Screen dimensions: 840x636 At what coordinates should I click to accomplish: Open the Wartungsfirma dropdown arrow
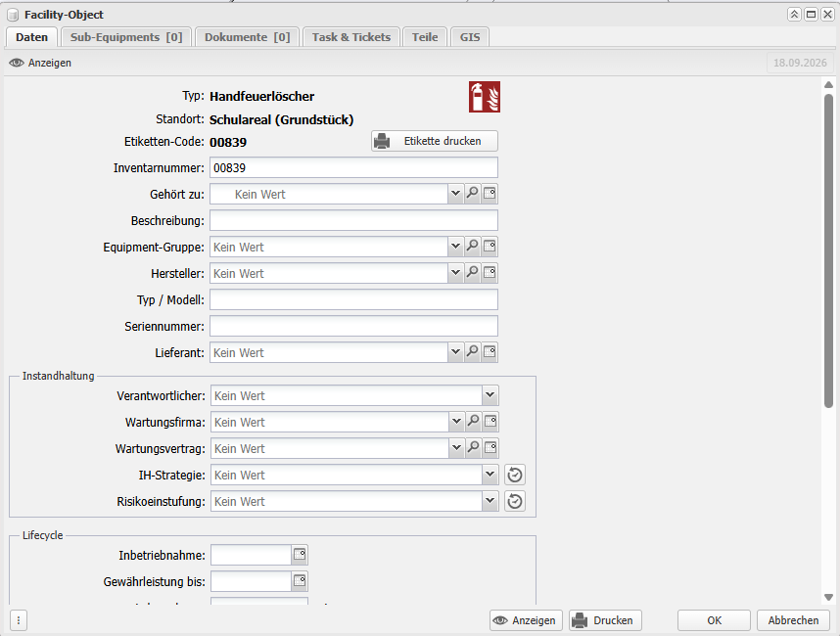pyautogui.click(x=456, y=422)
